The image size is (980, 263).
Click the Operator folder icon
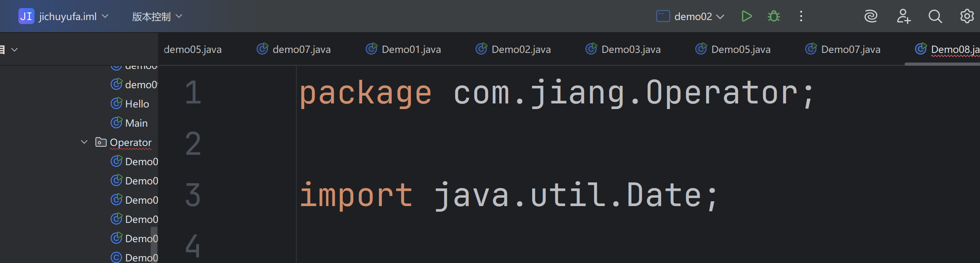(x=101, y=142)
